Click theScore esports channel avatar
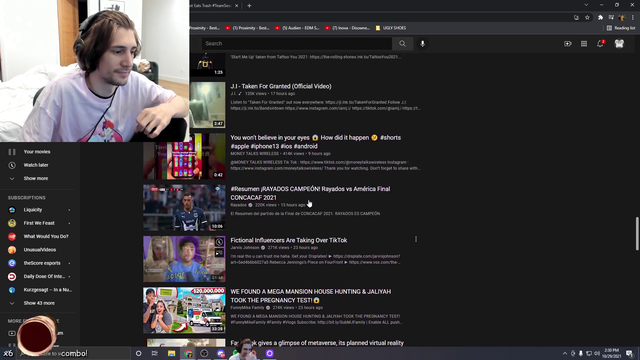This screenshot has width=640, height=360. click(x=12, y=263)
